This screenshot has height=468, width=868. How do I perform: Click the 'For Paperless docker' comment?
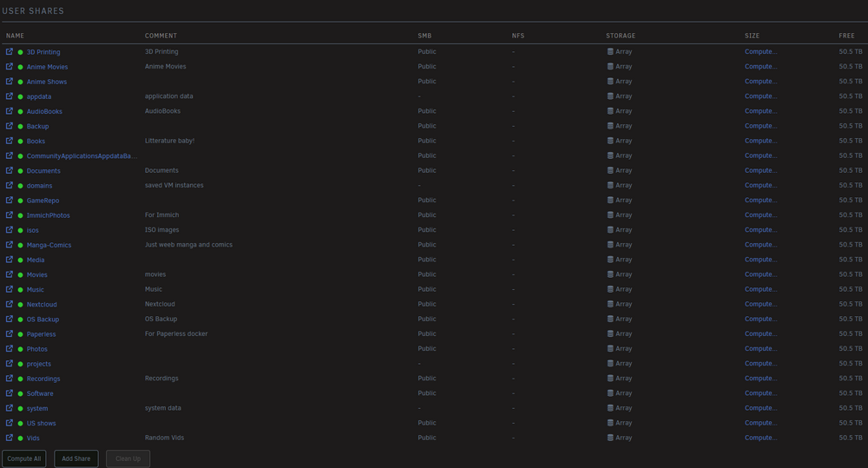pyautogui.click(x=176, y=333)
